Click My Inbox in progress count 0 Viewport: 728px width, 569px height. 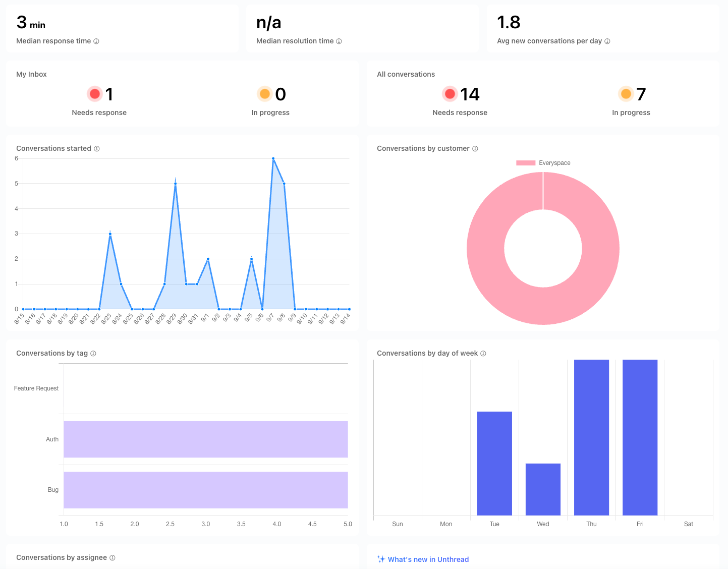coord(281,94)
